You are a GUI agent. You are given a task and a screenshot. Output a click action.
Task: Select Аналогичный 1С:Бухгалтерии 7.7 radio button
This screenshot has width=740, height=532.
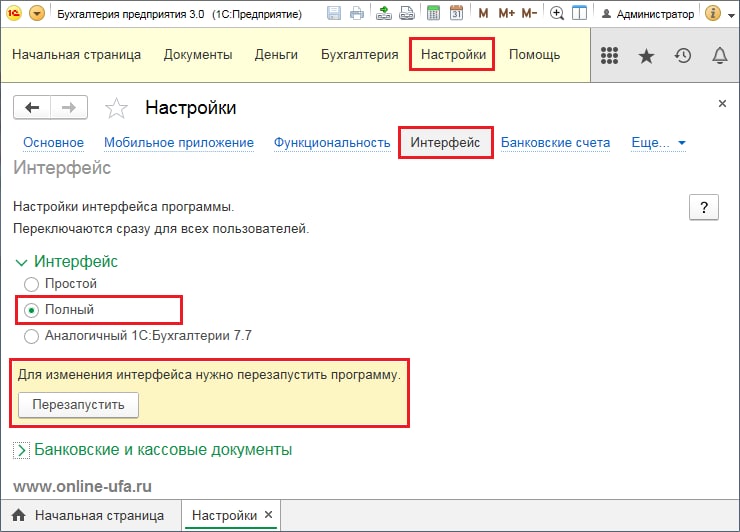(32, 336)
